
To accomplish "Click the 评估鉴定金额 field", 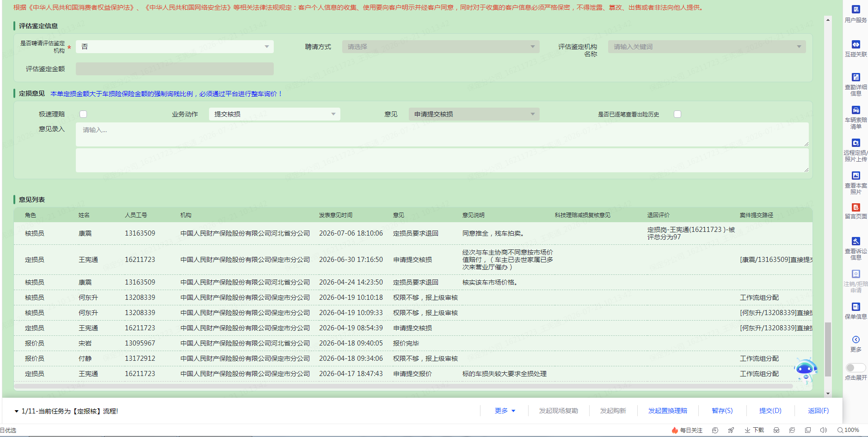I will click(175, 69).
